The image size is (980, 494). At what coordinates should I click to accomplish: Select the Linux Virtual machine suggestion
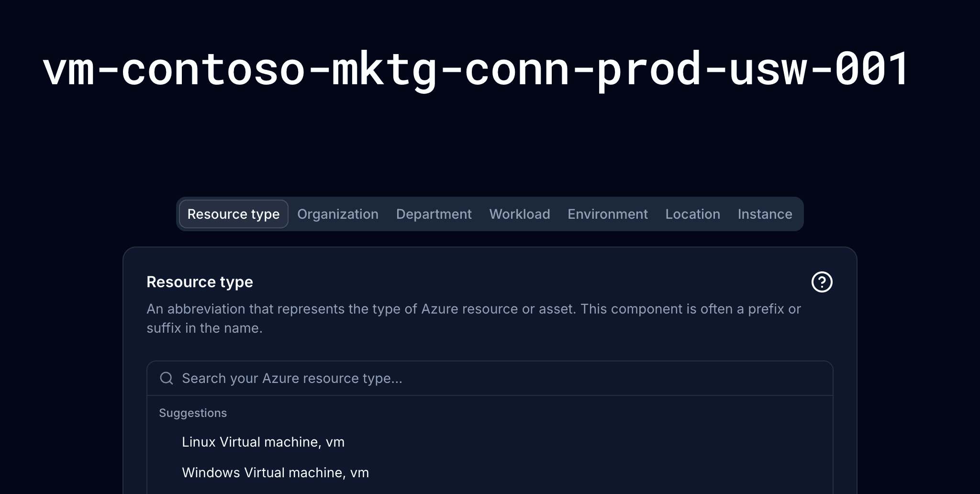point(263,442)
